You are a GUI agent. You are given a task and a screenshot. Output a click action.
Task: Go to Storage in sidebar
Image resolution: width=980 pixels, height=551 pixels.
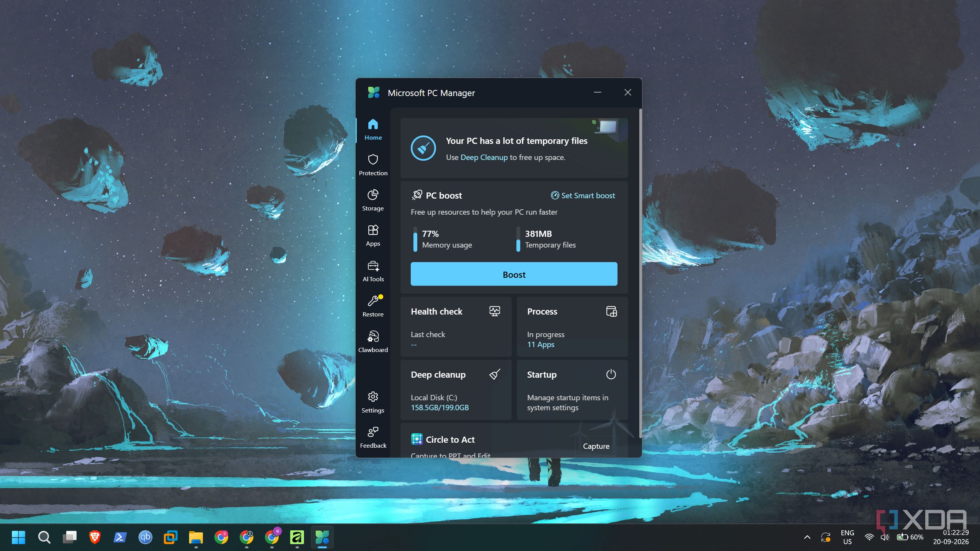pos(373,200)
